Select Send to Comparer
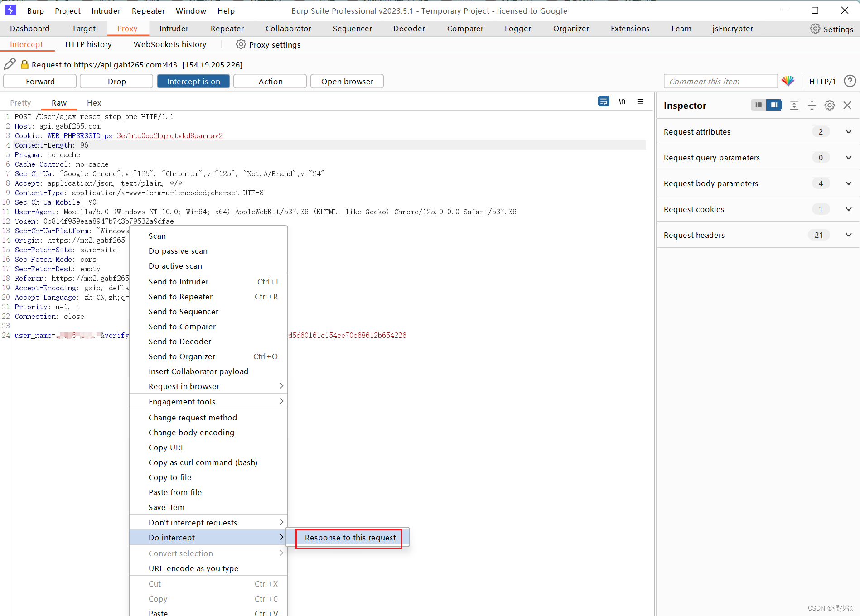 [x=208, y=327]
